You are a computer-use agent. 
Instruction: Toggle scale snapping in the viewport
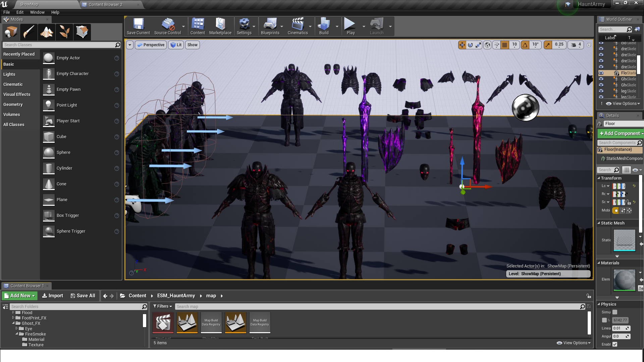click(548, 45)
